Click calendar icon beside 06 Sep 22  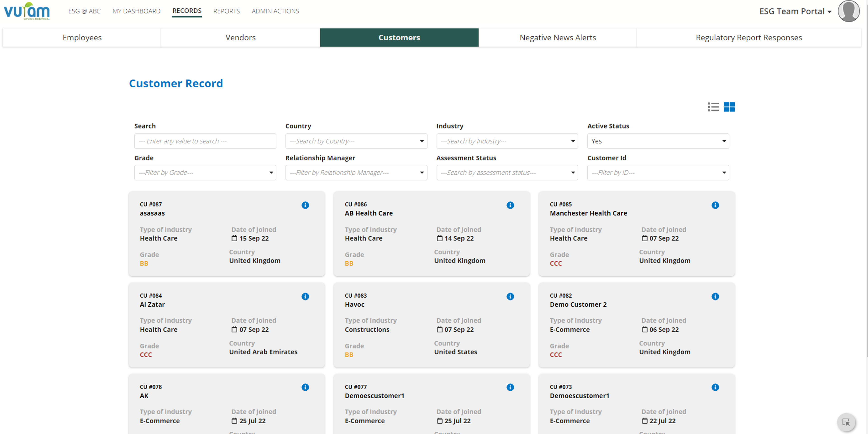644,329
